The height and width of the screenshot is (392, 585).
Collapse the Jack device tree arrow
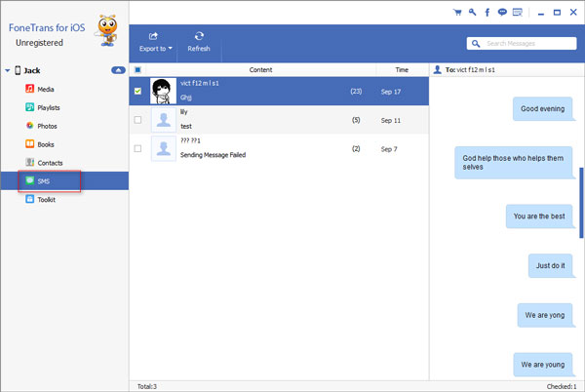tap(8, 71)
